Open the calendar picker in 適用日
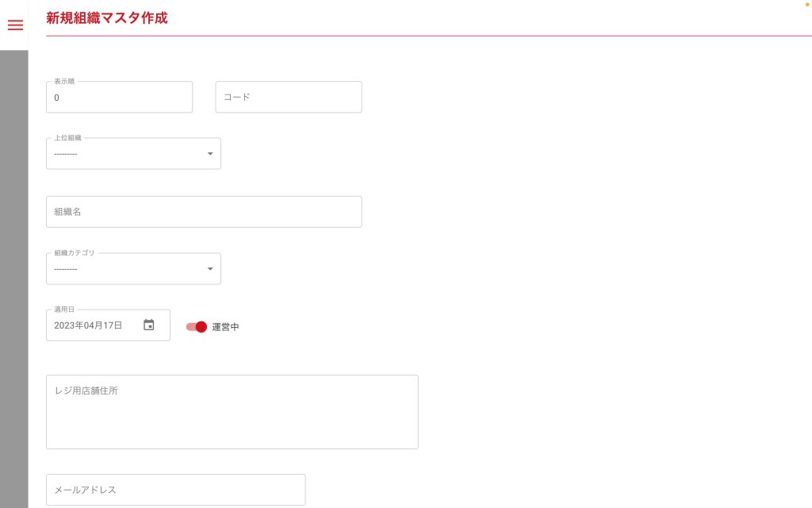 point(148,325)
